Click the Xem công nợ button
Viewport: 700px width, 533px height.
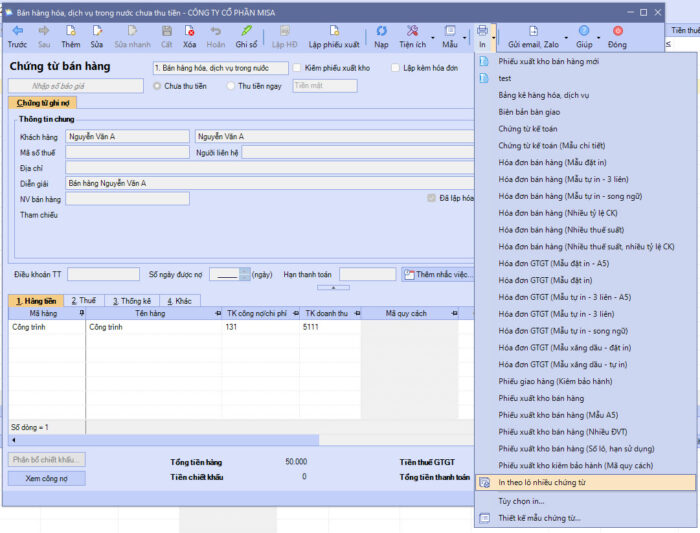[x=46, y=479]
